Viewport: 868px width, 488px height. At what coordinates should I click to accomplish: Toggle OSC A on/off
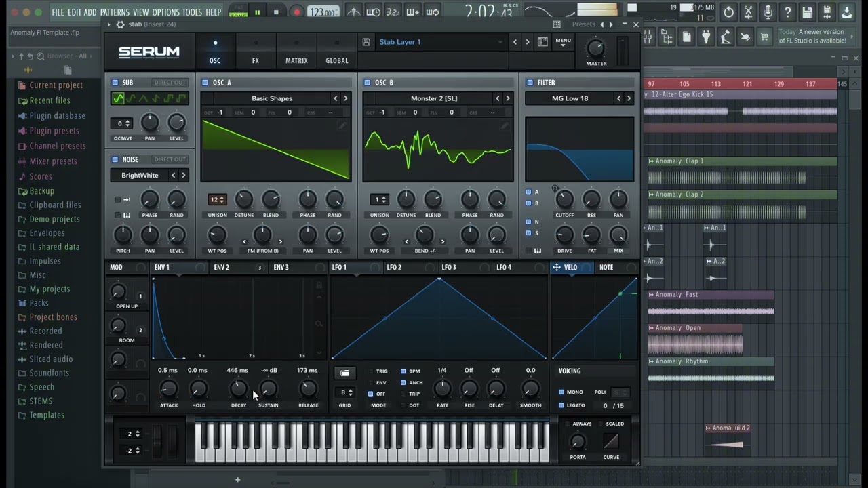[205, 83]
